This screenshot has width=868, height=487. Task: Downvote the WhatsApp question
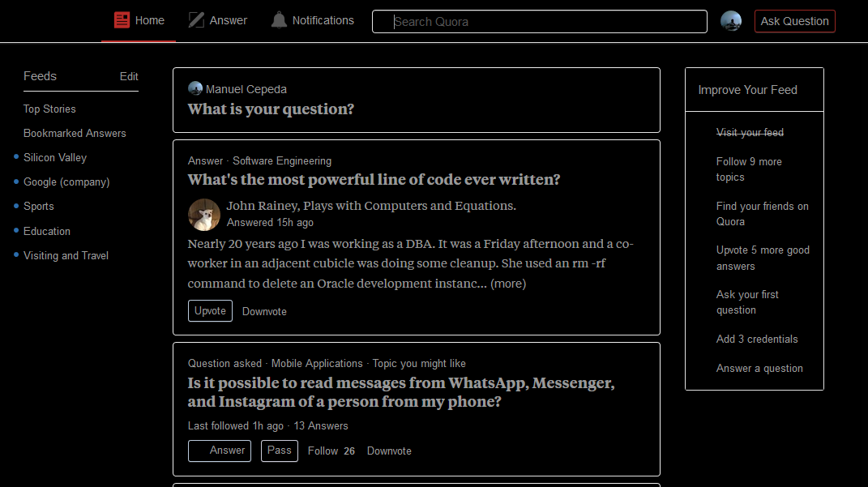click(x=388, y=451)
